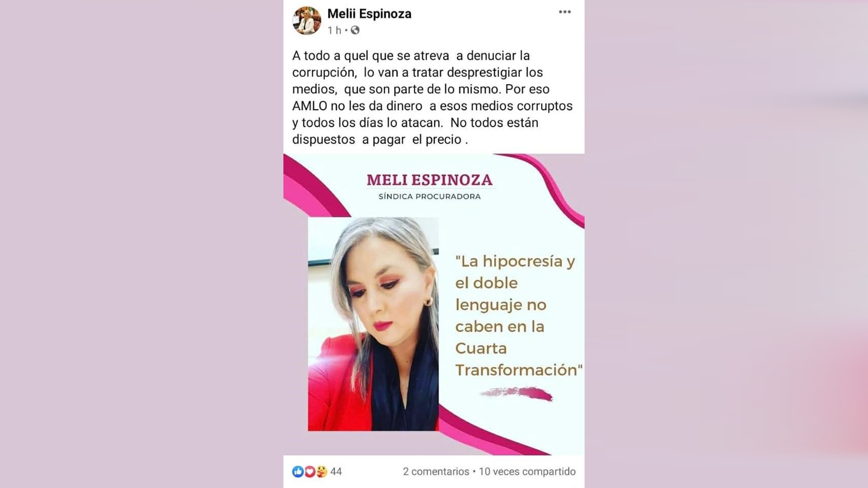
Task: Open the attached Meli Espinoza image
Action: point(434,305)
